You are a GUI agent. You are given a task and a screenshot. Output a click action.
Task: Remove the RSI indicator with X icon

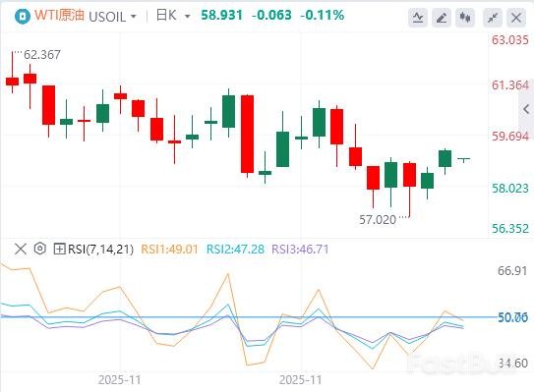21,250
